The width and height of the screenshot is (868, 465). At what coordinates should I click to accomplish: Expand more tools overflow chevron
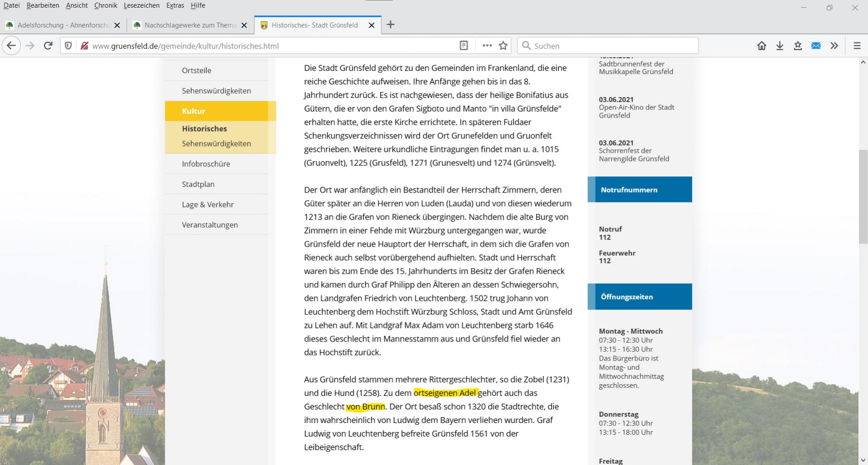point(834,46)
